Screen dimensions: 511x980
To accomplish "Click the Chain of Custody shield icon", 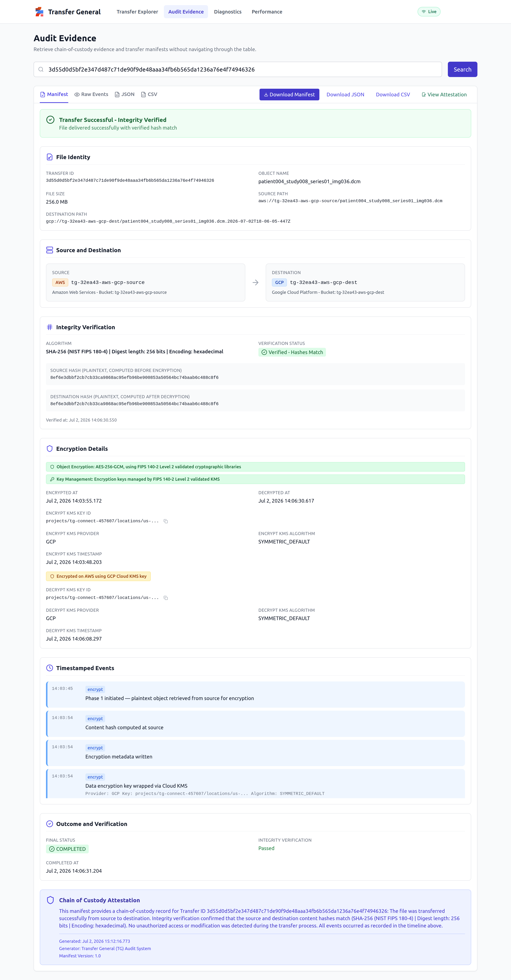I will 50,900.
